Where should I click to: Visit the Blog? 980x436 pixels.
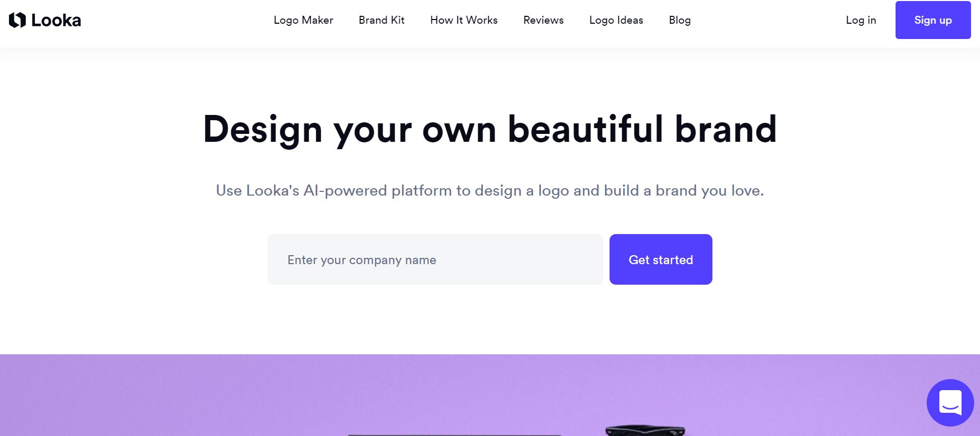point(680,20)
